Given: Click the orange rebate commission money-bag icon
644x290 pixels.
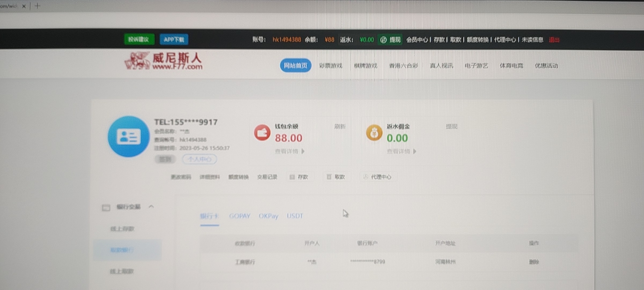Looking at the screenshot, I should coord(374,133).
